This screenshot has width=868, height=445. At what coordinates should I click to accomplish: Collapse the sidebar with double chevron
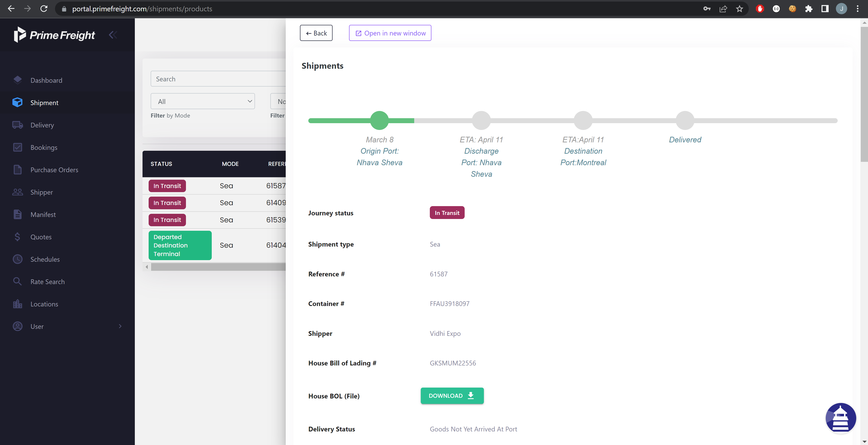(113, 35)
